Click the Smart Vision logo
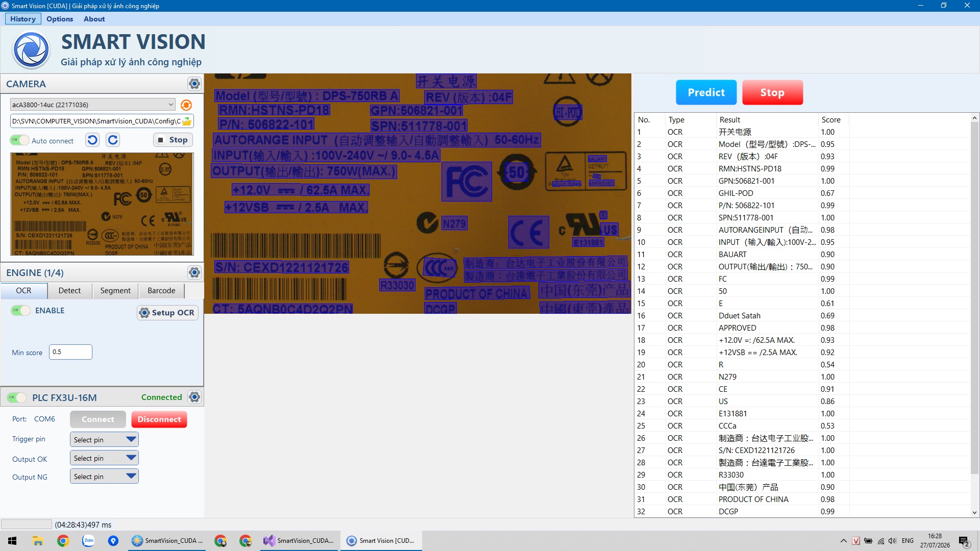This screenshot has height=551, width=980. coord(31,50)
